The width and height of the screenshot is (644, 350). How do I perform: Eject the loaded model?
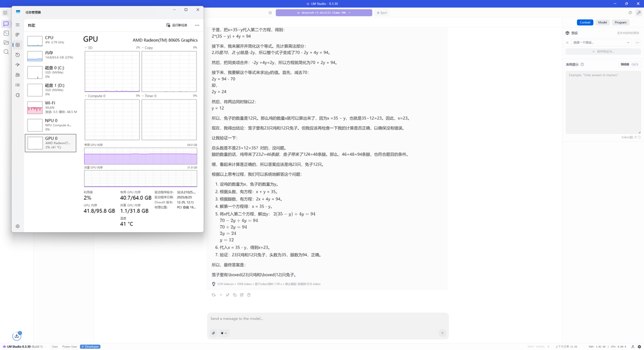tap(382, 13)
